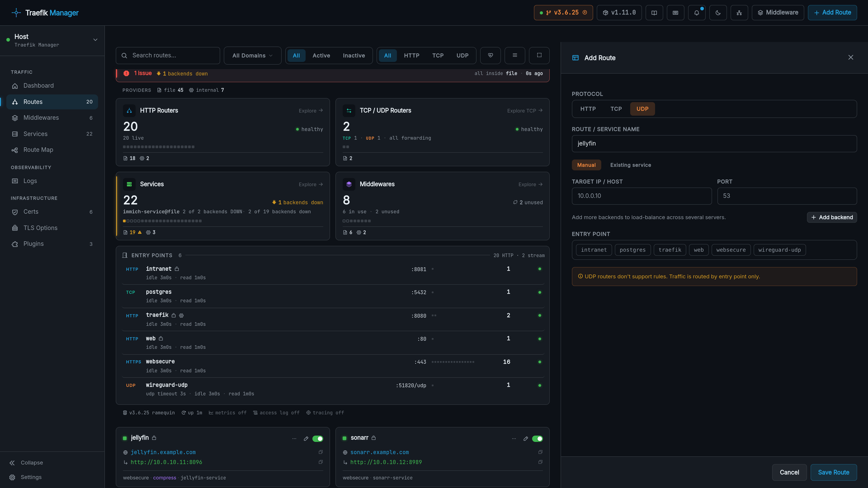868x488 pixels.
Task: Open the jellyfin card more options menu
Action: (294, 439)
